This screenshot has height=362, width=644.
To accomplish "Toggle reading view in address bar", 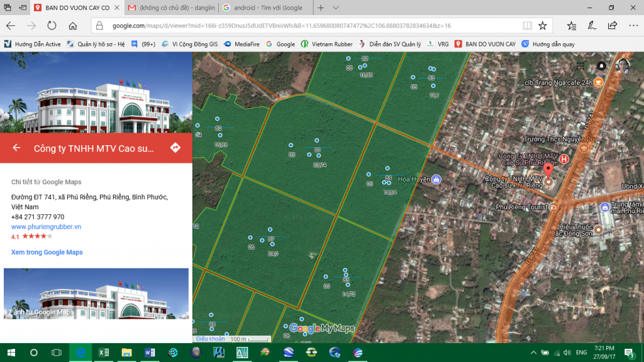I will [x=527, y=26].
